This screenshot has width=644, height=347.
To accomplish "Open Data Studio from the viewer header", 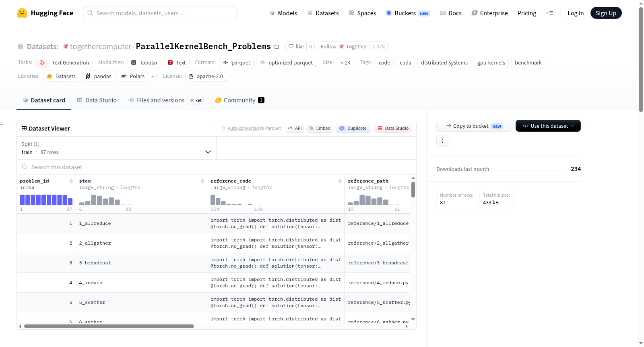I will click(x=393, y=128).
